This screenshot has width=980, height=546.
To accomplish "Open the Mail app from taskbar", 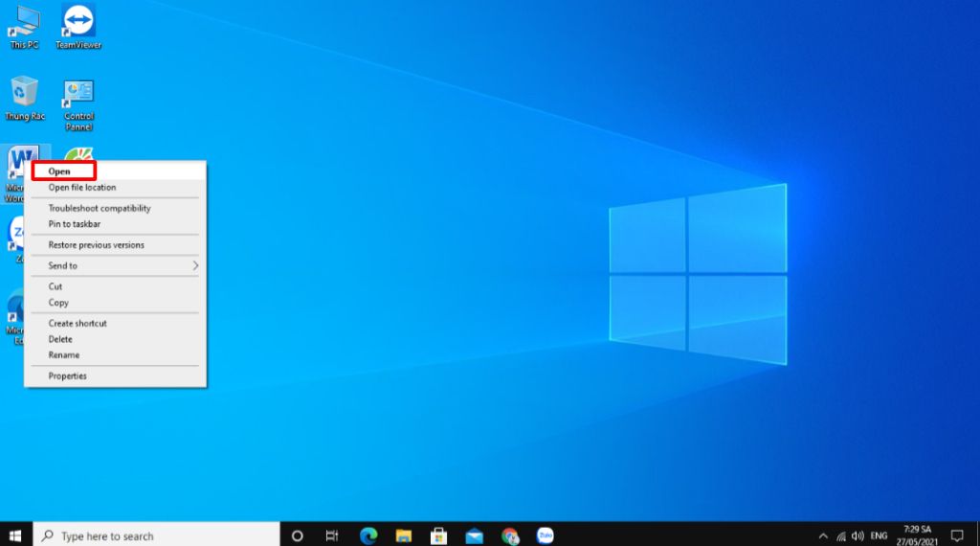I will point(475,535).
